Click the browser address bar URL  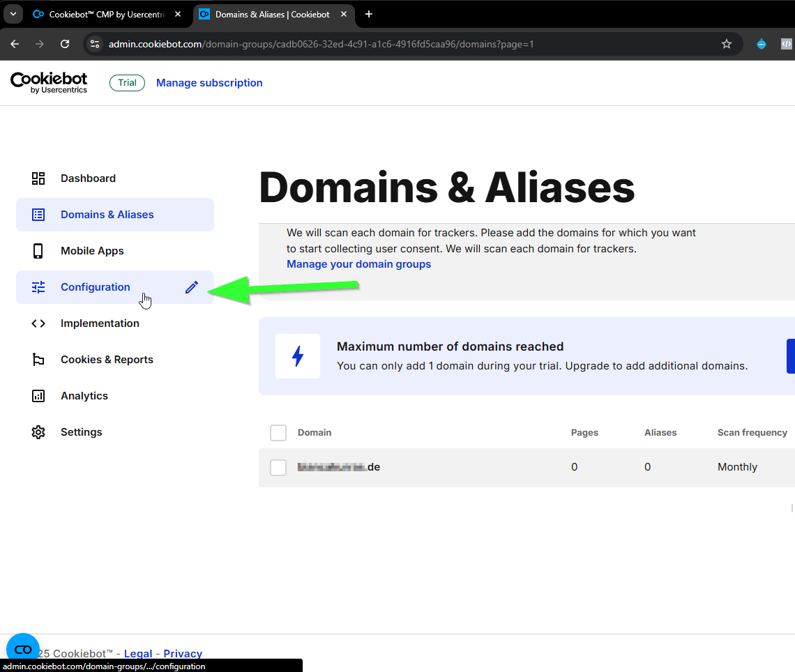coord(321,44)
